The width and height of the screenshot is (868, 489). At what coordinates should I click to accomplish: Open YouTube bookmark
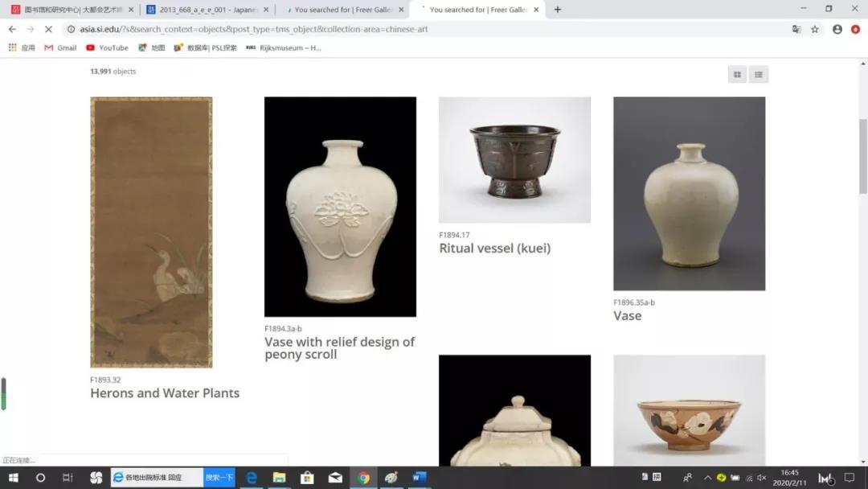107,47
